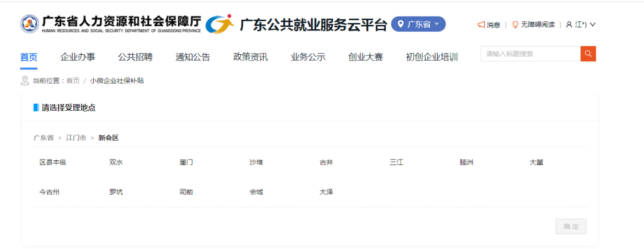The height and width of the screenshot is (249, 644).
Task: Click the current location marker icon
Action: [25, 80]
